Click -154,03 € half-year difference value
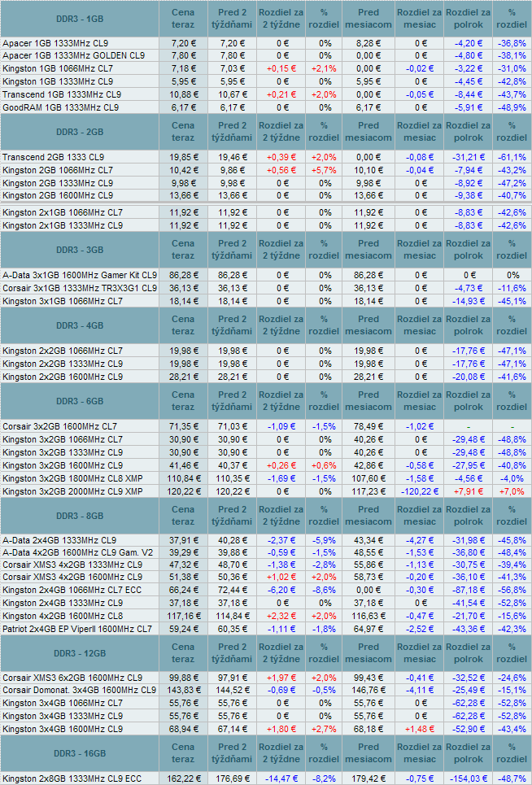532x785 pixels. pyautogui.click(x=469, y=779)
